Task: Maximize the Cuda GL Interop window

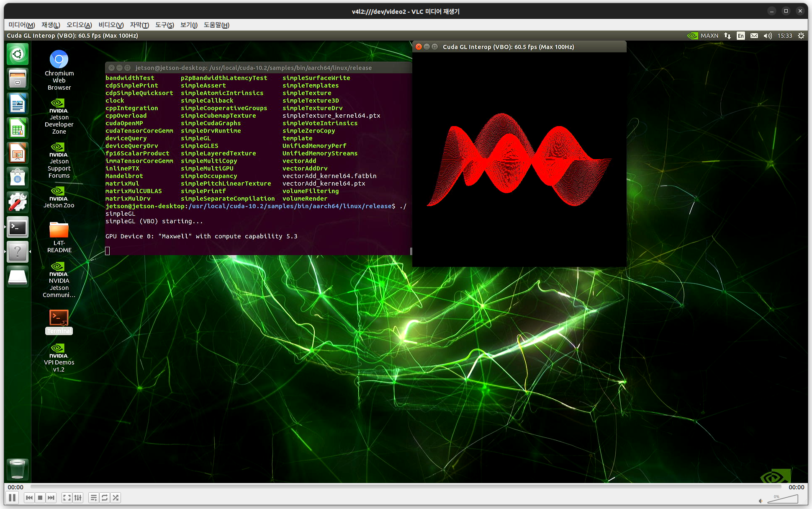Action: tap(434, 47)
